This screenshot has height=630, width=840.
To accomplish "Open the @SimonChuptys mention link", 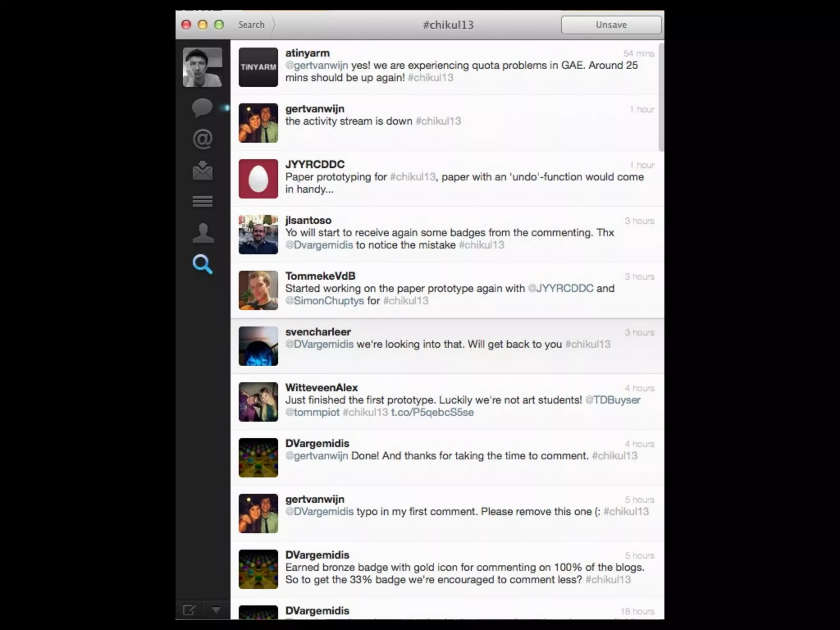I will [324, 301].
